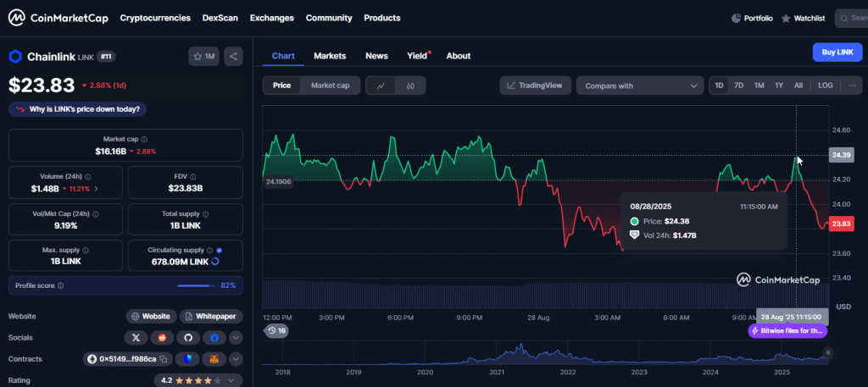Click the Bitwise files for th... news tag

(787, 330)
